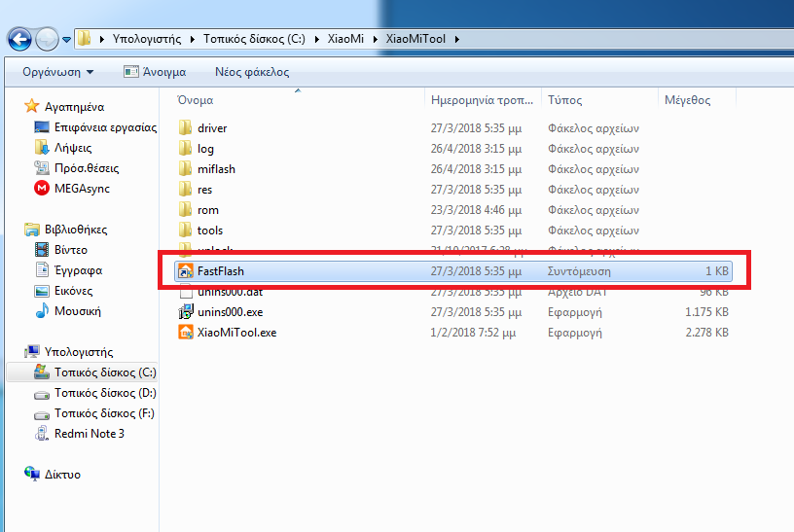Viewport: 794px width, 532px height.
Task: Click the rom folder name
Action: click(x=208, y=210)
